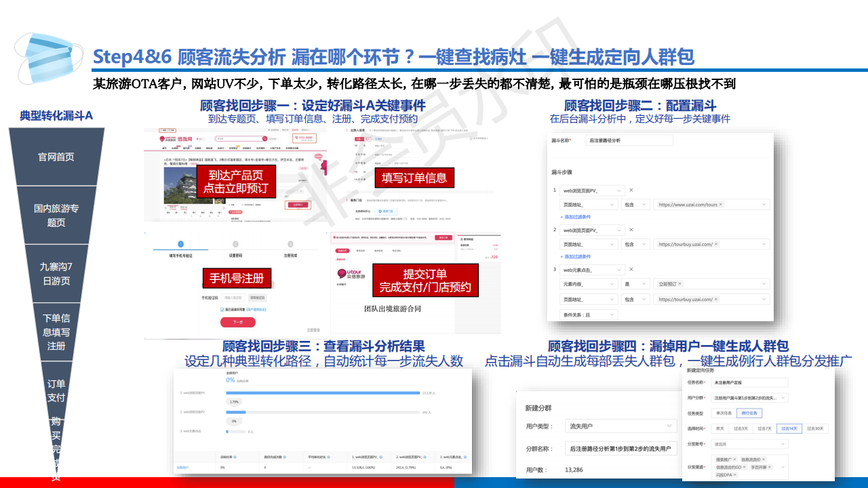
Task: Open the 是 operator dropdown in step 3
Action: 635,284
